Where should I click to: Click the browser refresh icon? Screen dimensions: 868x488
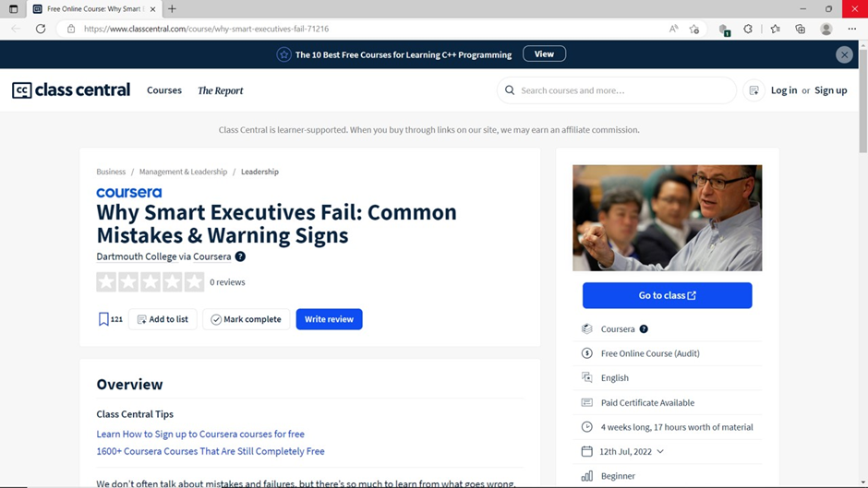41,29
